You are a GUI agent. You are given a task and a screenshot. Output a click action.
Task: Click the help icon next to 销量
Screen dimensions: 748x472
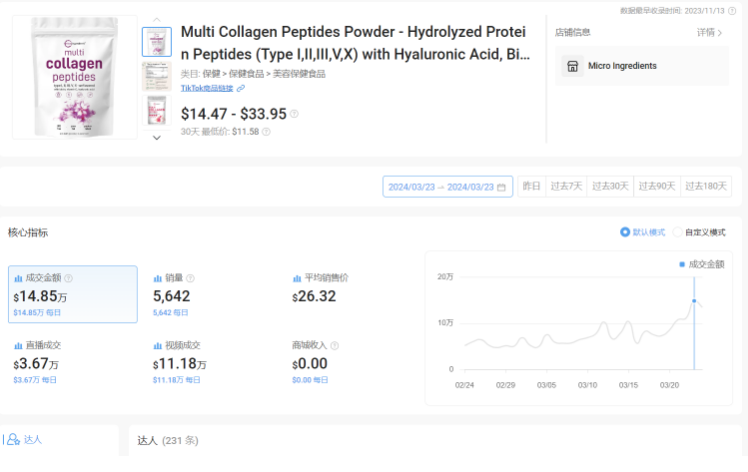190,278
